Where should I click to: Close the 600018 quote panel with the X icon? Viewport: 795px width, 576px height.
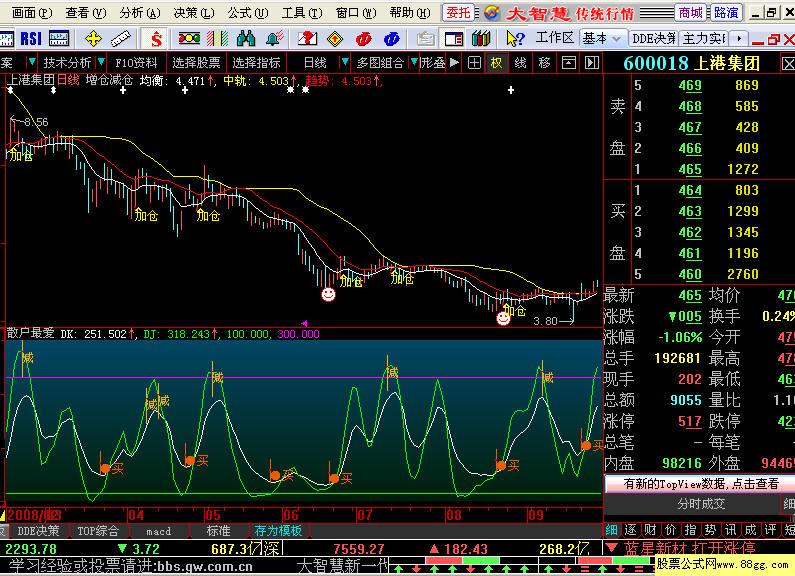point(787,63)
